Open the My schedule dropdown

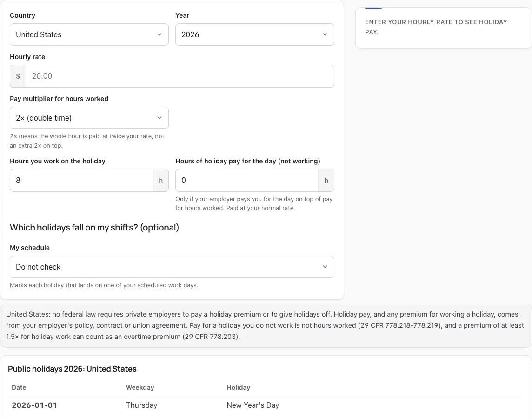click(172, 267)
